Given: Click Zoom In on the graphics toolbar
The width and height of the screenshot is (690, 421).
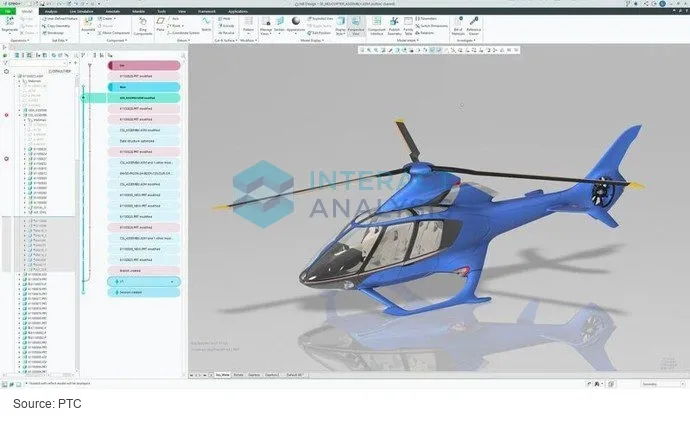Looking at the screenshot, I should (x=369, y=50).
